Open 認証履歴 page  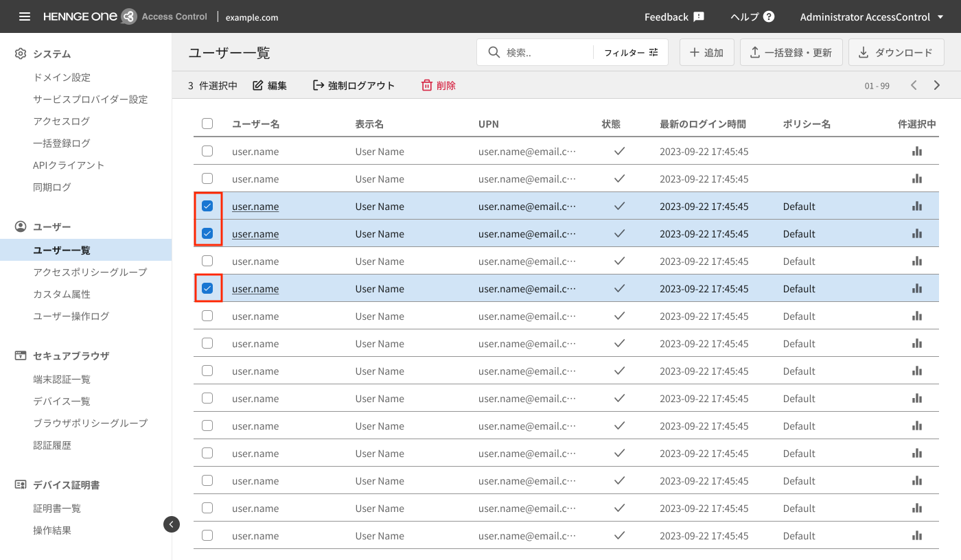click(x=52, y=445)
